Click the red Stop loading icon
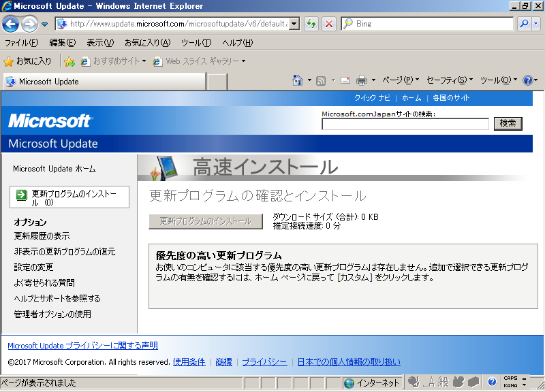545x392 pixels. pyautogui.click(x=328, y=24)
